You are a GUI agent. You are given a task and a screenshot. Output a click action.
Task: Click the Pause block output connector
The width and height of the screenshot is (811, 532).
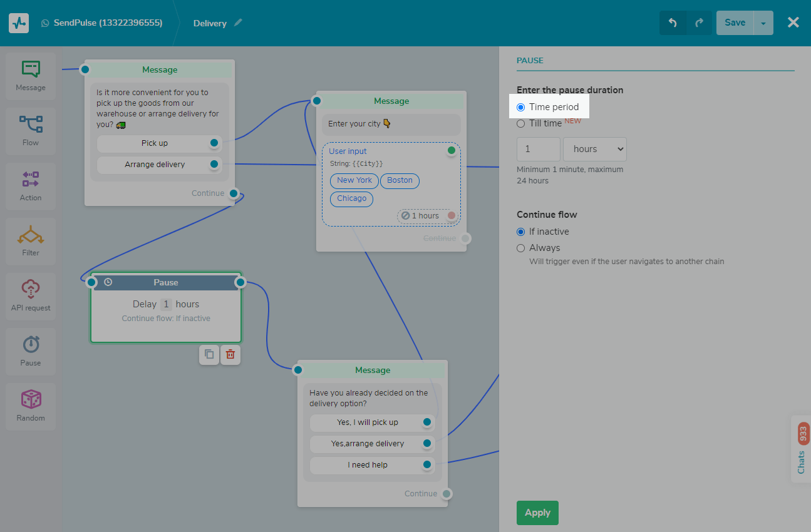(240, 283)
